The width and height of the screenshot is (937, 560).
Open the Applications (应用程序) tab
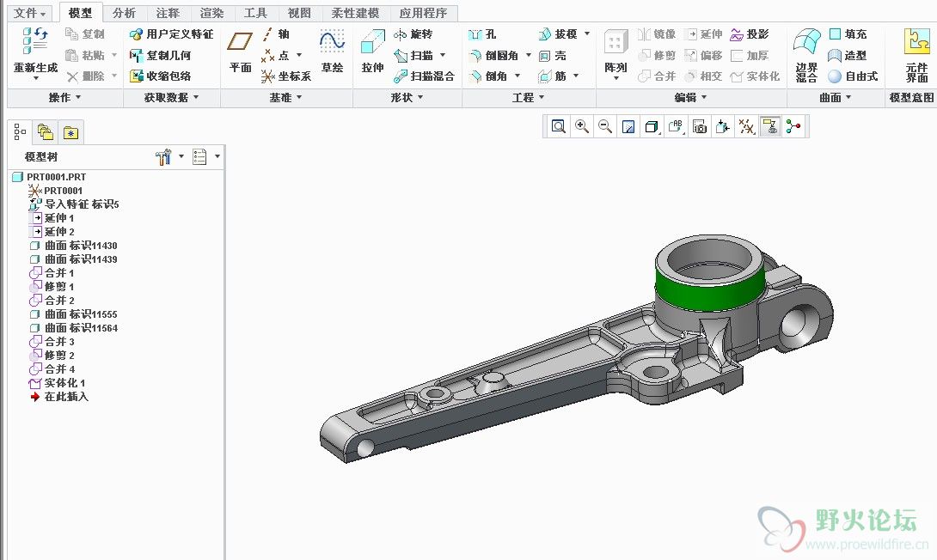423,13
